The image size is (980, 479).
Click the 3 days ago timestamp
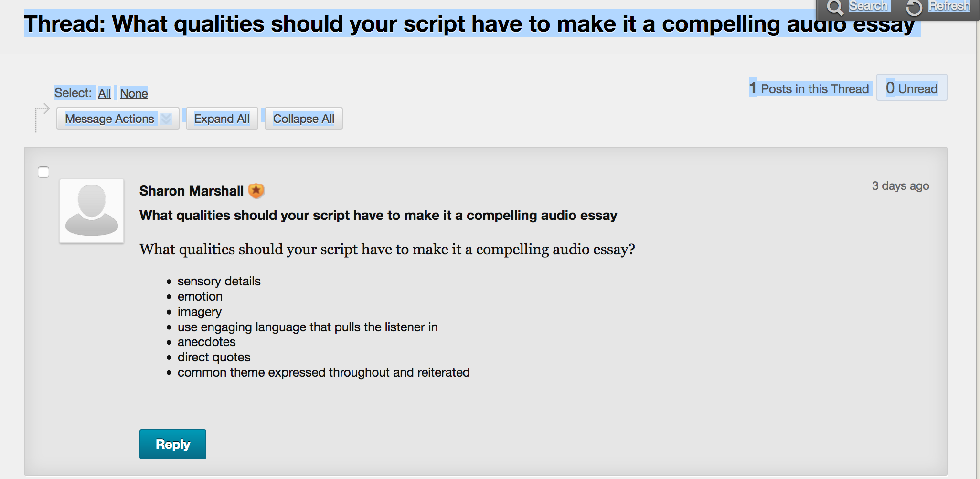[901, 186]
